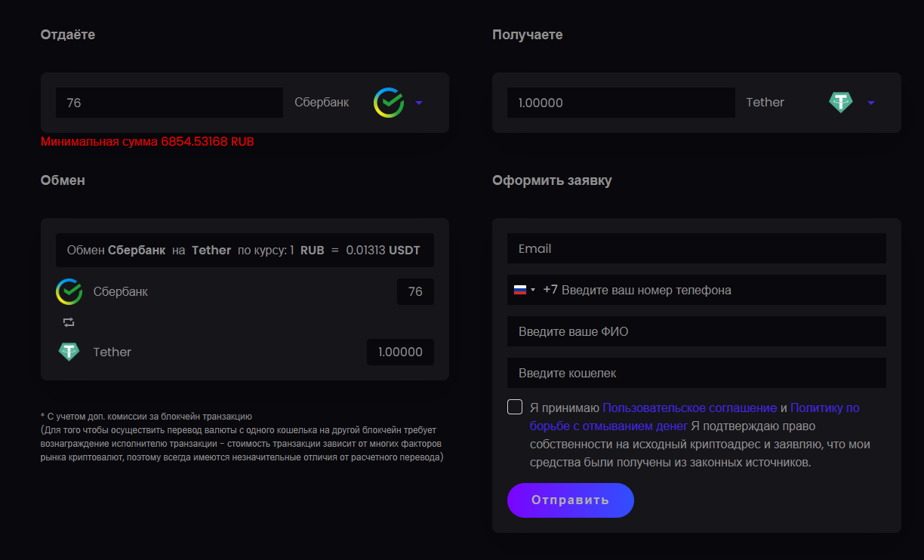Tick the user agreement acceptance checkbox
Image resolution: width=924 pixels, height=560 pixels.
click(515, 408)
